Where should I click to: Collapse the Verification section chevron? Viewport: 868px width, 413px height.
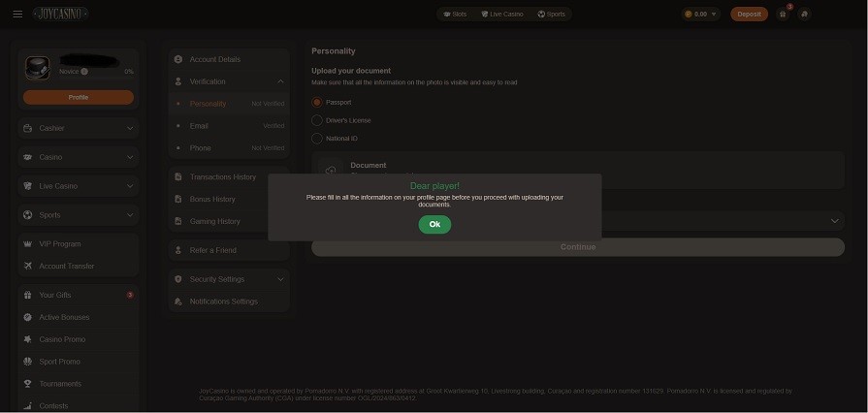tap(280, 81)
